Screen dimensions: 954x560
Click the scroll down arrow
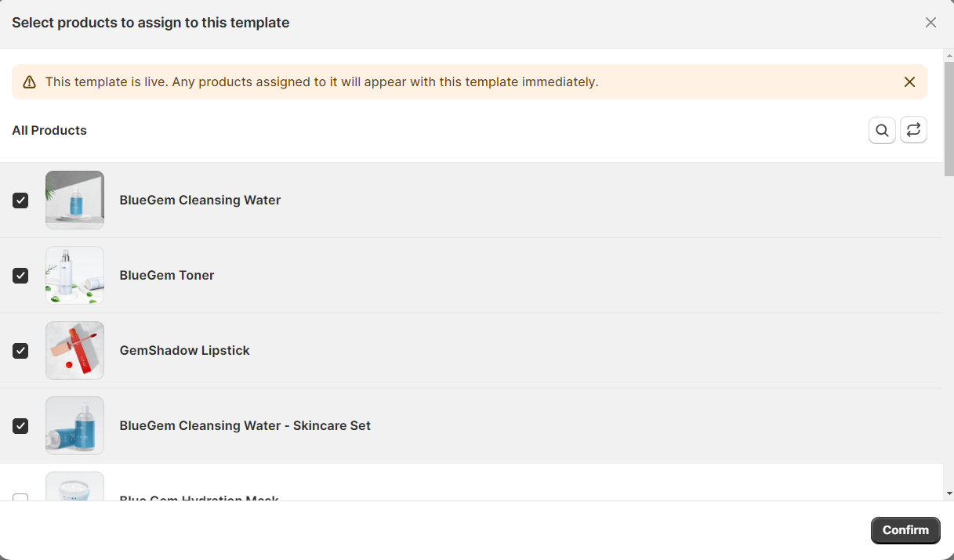coord(949,493)
